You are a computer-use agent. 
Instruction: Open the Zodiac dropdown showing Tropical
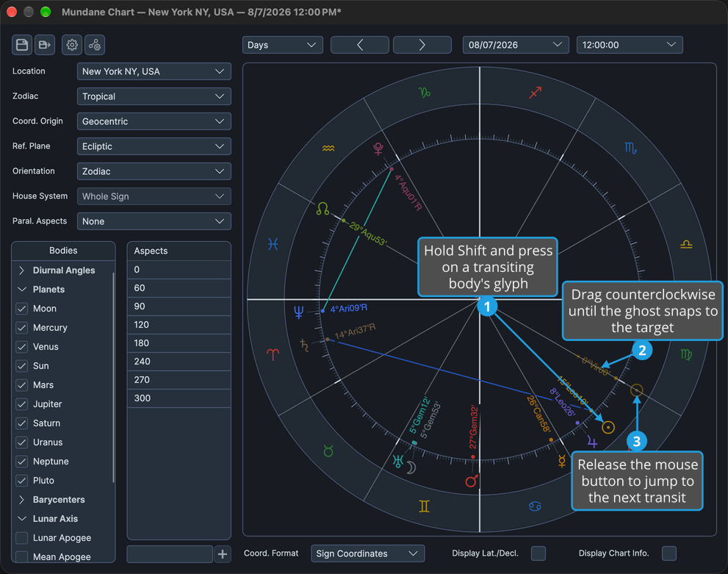pos(154,96)
